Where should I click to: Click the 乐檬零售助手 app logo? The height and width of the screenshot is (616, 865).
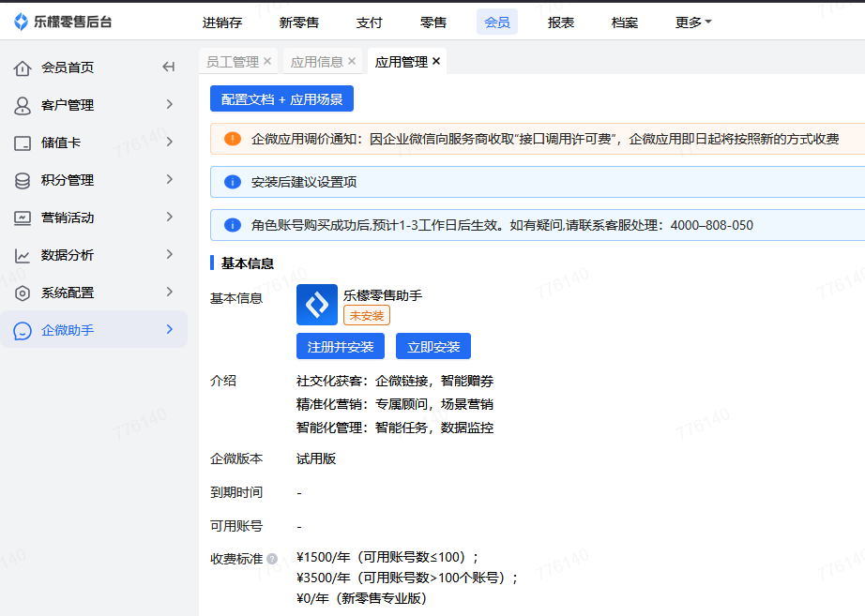[x=317, y=305]
